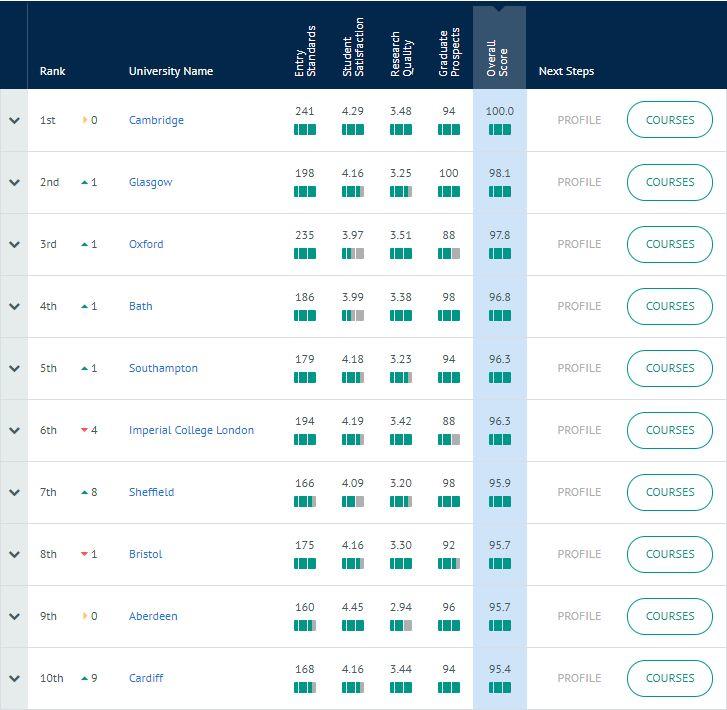Click green up arrow beside Sheffield rank
This screenshot has width=727, height=710.
84,492
